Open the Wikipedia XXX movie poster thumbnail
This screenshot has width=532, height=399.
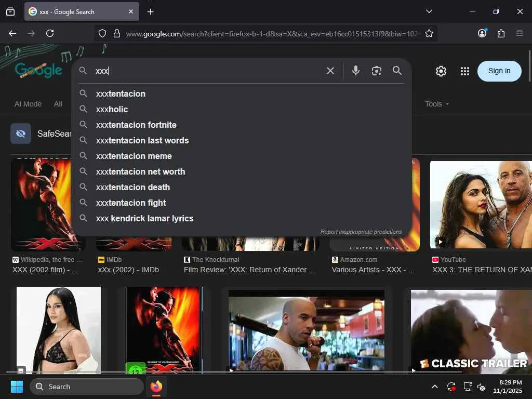(x=41, y=204)
